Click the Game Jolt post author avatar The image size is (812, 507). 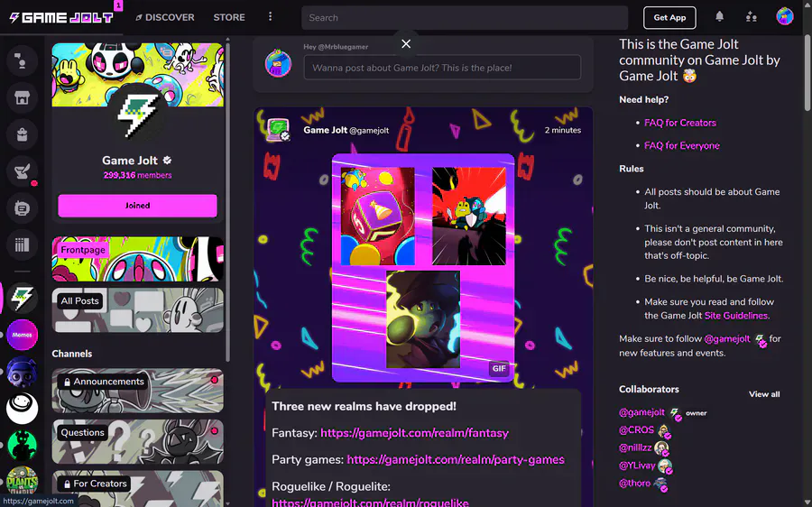[278, 130]
